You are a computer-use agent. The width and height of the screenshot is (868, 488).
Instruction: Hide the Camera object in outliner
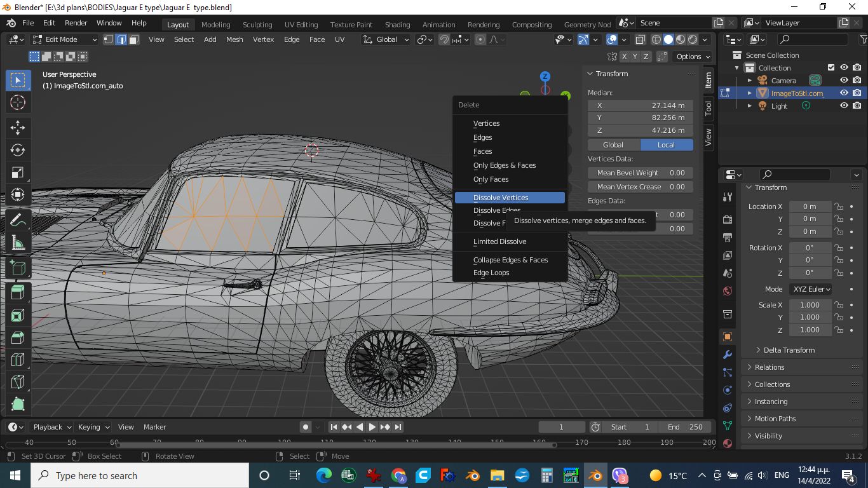pos(844,81)
